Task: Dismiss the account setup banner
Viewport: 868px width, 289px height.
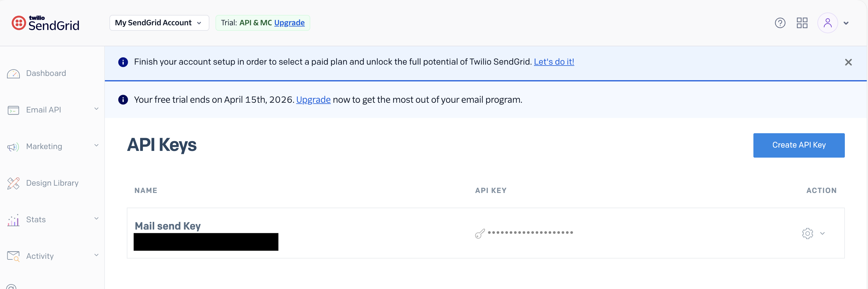Action: click(848, 62)
